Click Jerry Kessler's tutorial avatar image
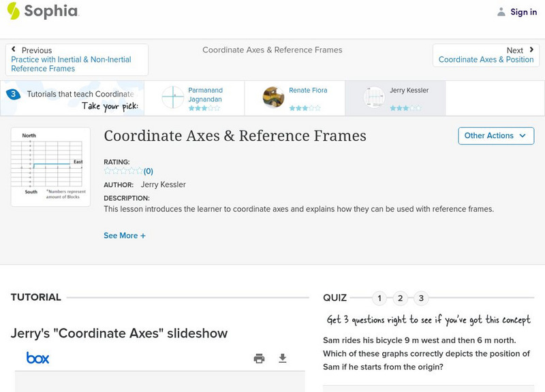Viewport: 545px width, 392px height. pos(373,97)
